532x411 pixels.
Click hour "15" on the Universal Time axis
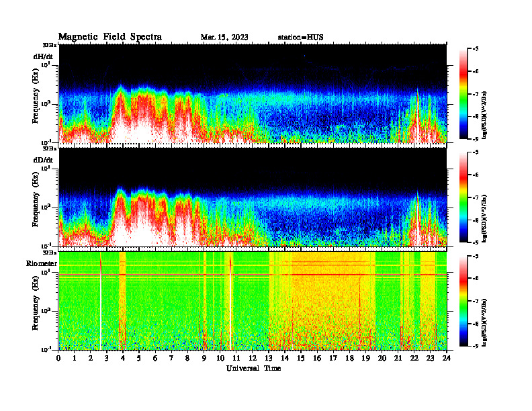[301, 359]
